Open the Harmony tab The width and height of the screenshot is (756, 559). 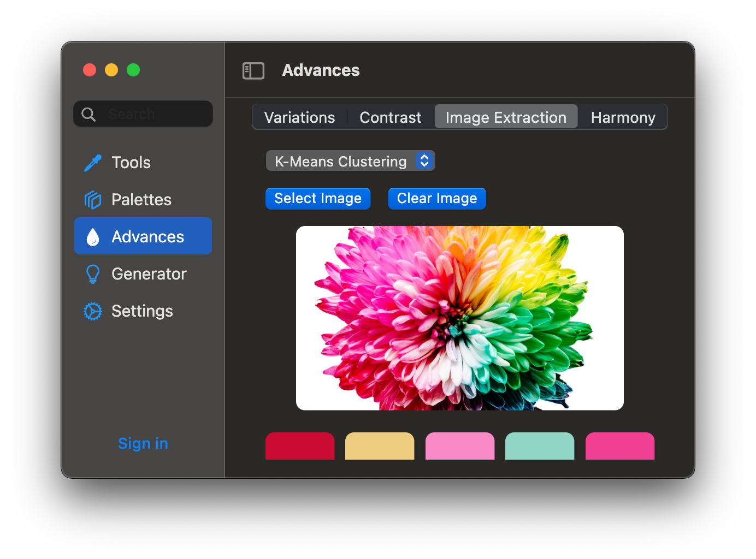(x=623, y=117)
